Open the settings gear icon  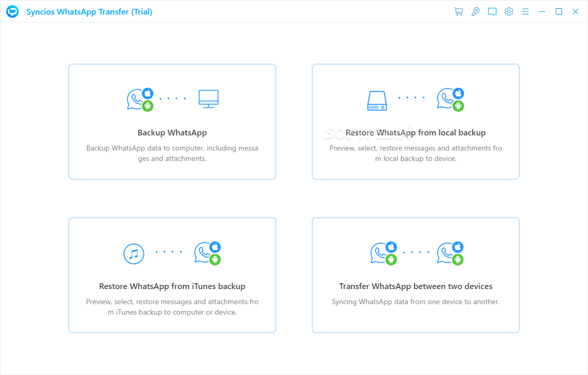tap(509, 11)
